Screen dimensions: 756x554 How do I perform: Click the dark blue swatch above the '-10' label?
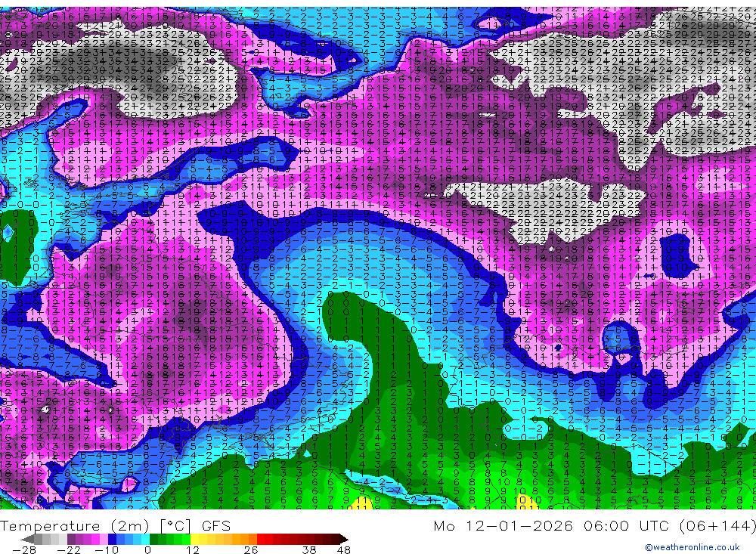tap(112, 540)
